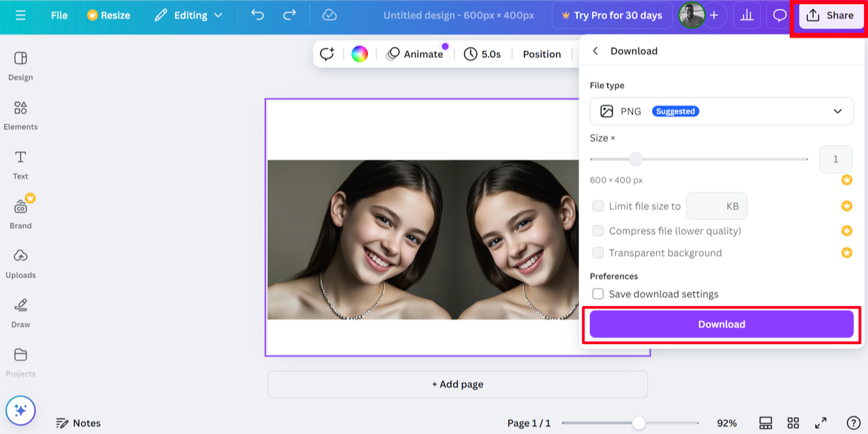868x434 pixels.
Task: Open the Elements sidebar panel
Action: click(x=20, y=115)
